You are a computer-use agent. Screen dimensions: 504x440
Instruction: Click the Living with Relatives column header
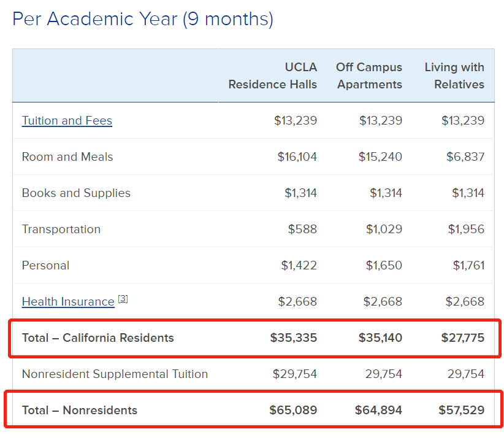(454, 75)
